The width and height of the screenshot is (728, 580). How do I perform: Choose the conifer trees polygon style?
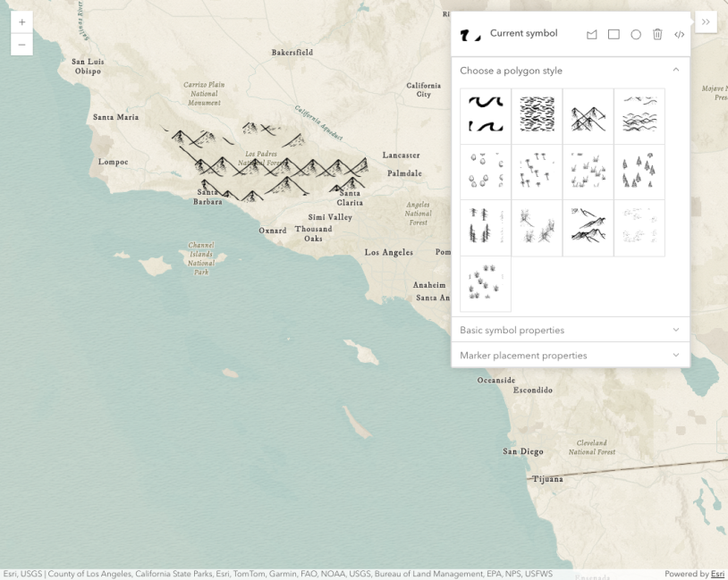639,171
